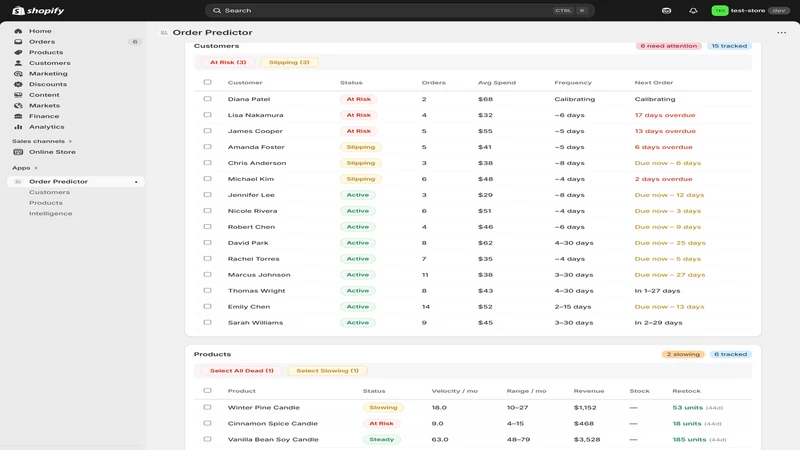Check the Michael Kim row checkbox
Viewport: 800px width, 450px height.
coord(207,179)
